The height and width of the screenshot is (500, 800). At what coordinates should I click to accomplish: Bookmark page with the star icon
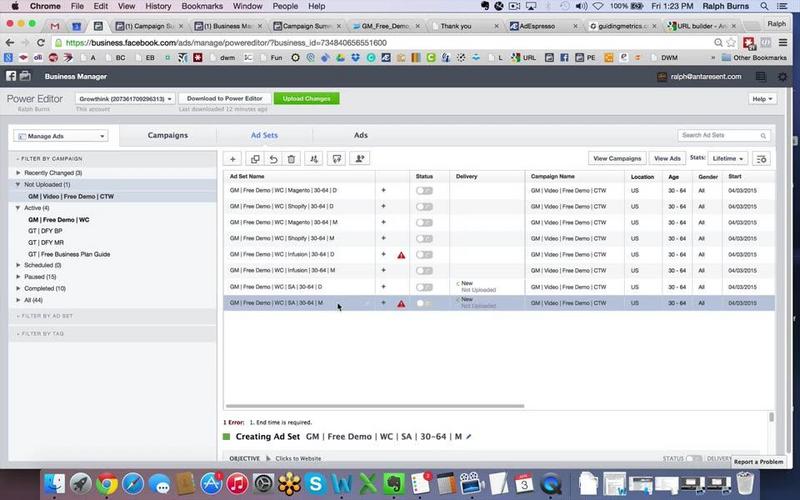tap(731, 43)
